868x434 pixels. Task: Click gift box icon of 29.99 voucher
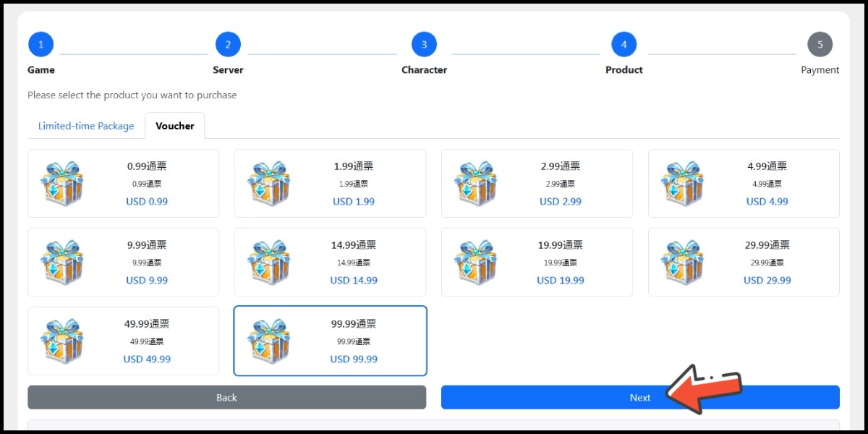[x=683, y=263]
